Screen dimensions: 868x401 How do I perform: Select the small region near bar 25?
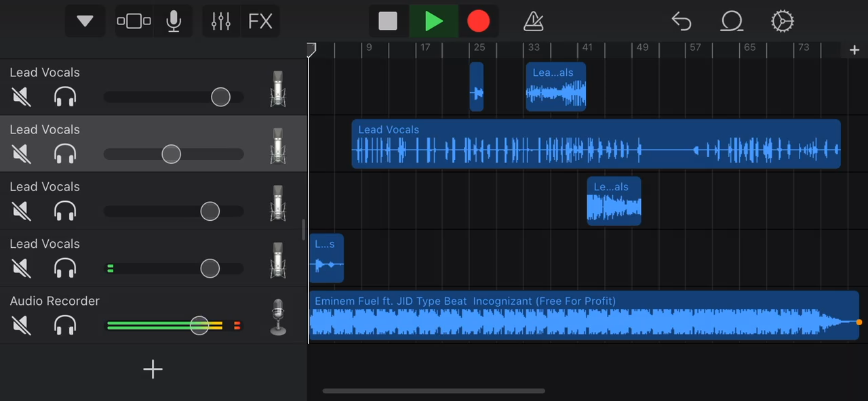coord(477,87)
